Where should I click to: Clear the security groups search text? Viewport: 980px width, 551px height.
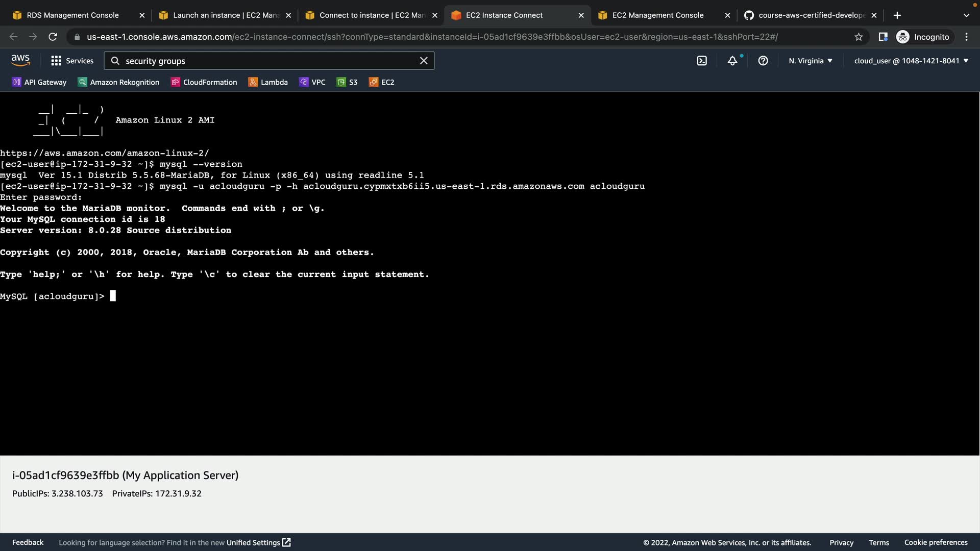424,61
